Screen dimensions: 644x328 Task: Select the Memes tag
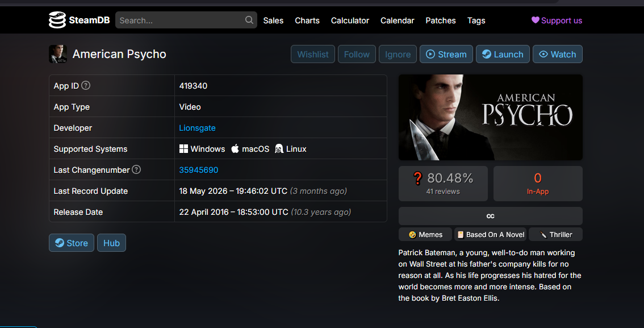(x=425, y=234)
